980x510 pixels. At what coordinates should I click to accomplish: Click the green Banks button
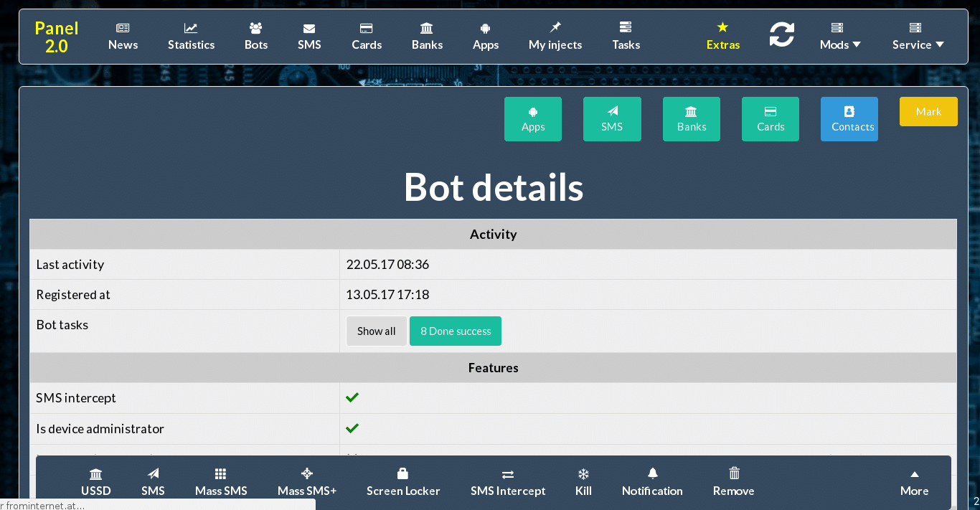(691, 119)
